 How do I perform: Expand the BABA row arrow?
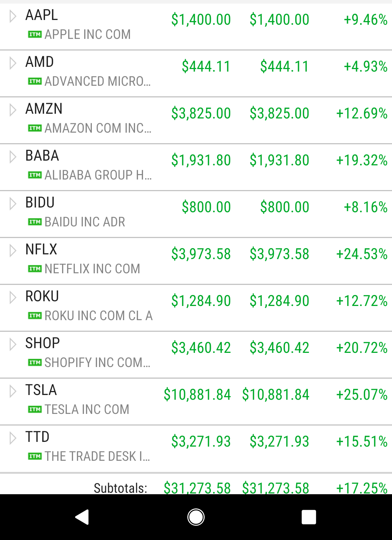click(x=13, y=157)
